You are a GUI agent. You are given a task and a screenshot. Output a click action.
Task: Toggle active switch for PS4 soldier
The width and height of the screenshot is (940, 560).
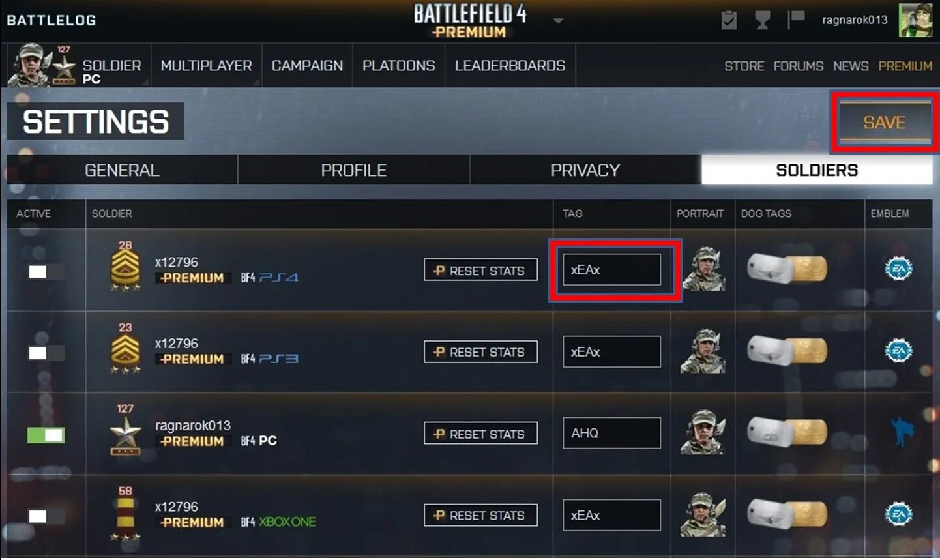[x=46, y=272]
